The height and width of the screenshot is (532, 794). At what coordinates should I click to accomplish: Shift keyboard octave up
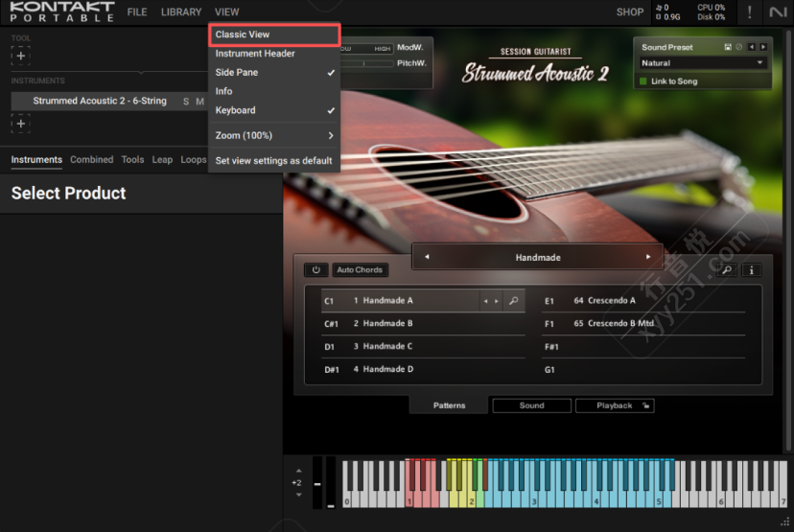tap(298, 471)
